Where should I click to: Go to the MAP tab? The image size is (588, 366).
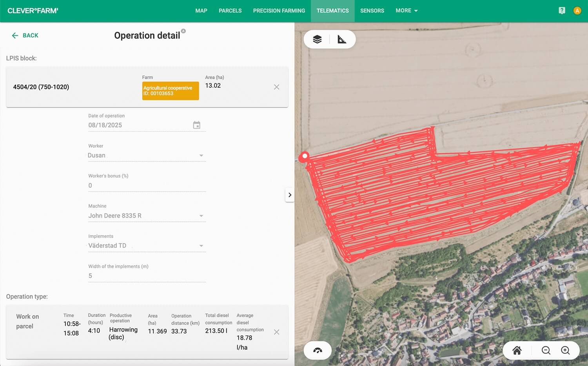point(201,11)
